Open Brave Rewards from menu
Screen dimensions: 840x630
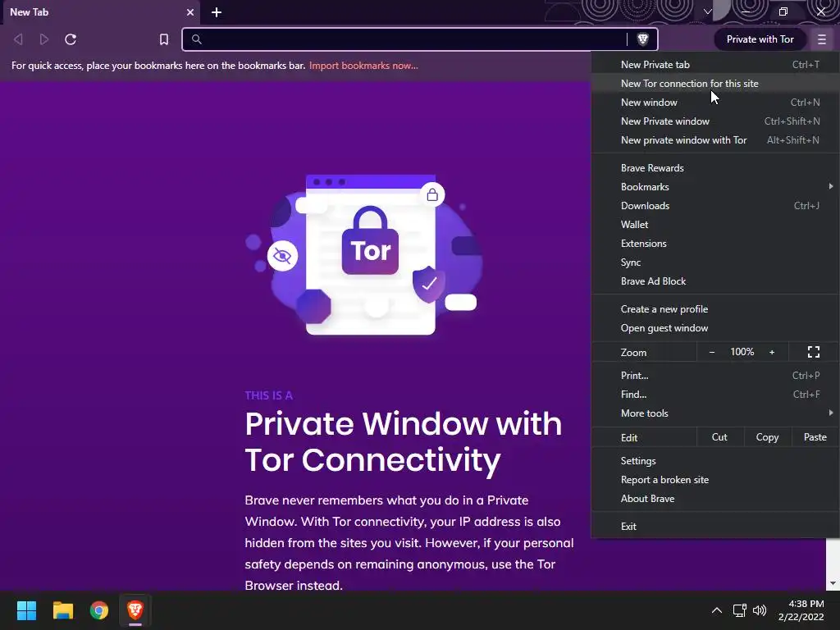click(715, 167)
